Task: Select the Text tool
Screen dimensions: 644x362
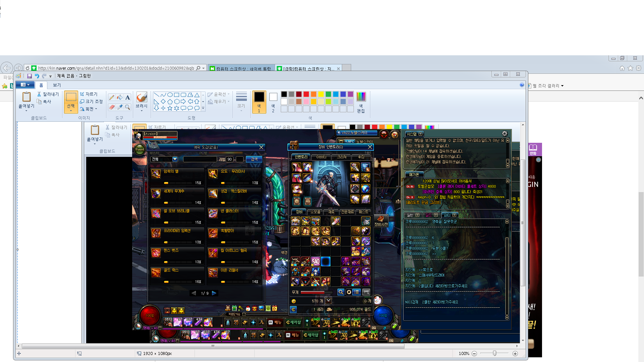Action: 127,98
